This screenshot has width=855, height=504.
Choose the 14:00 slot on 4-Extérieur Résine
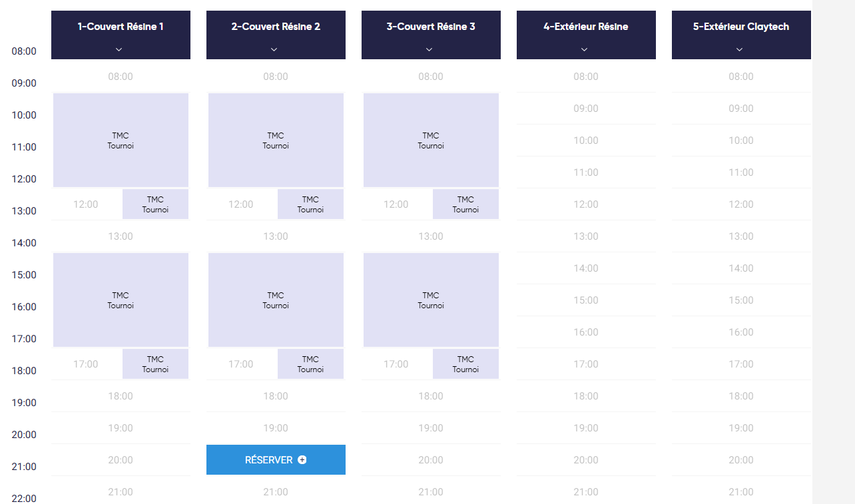pyautogui.click(x=586, y=268)
